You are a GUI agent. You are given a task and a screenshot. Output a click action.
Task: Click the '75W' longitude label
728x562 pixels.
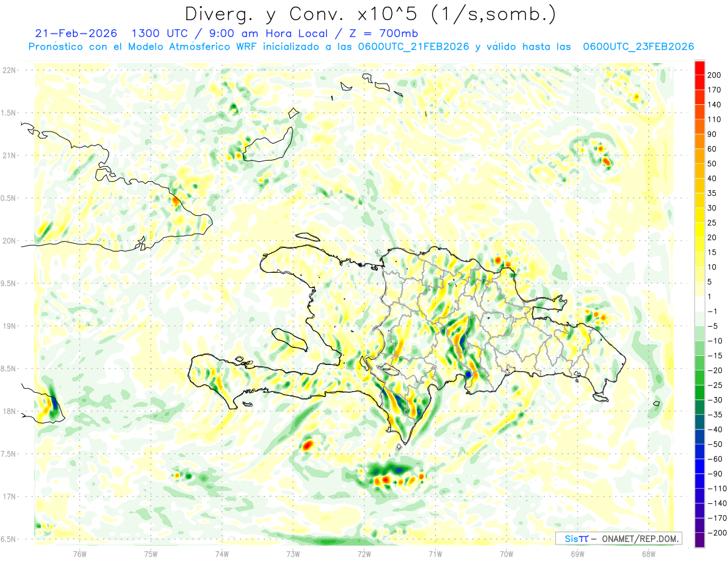151,554
